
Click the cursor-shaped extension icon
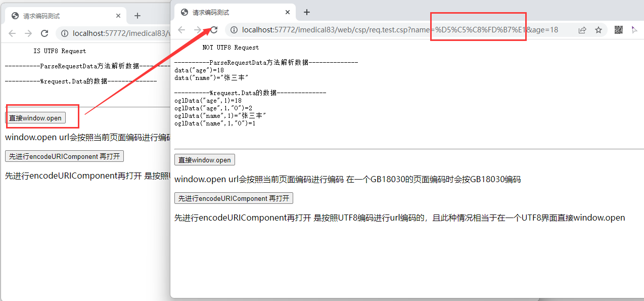pos(634,30)
